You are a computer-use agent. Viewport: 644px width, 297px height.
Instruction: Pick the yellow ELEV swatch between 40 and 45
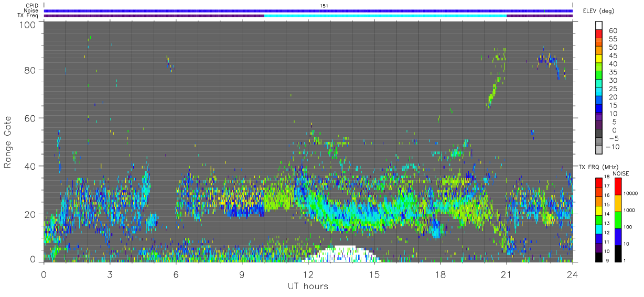click(x=599, y=58)
